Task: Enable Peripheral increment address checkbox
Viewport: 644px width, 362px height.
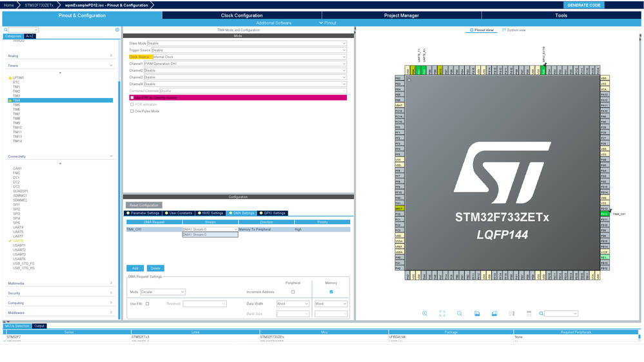Action: tap(293, 292)
